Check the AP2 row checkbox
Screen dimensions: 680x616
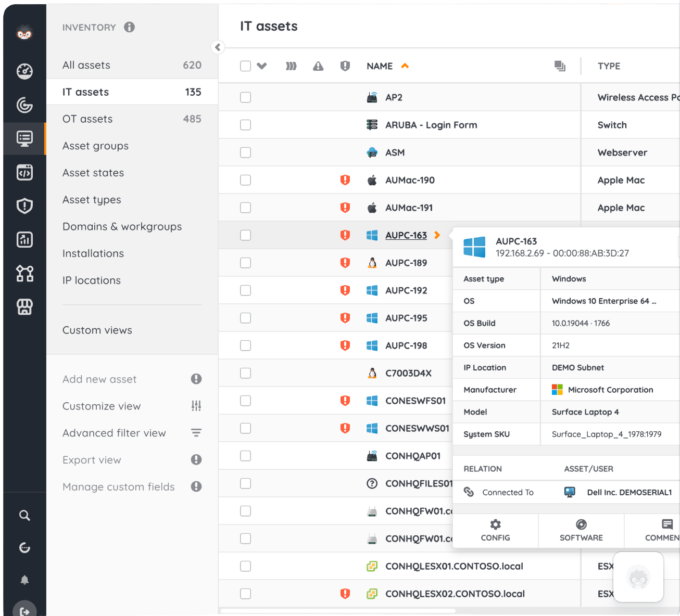245,97
